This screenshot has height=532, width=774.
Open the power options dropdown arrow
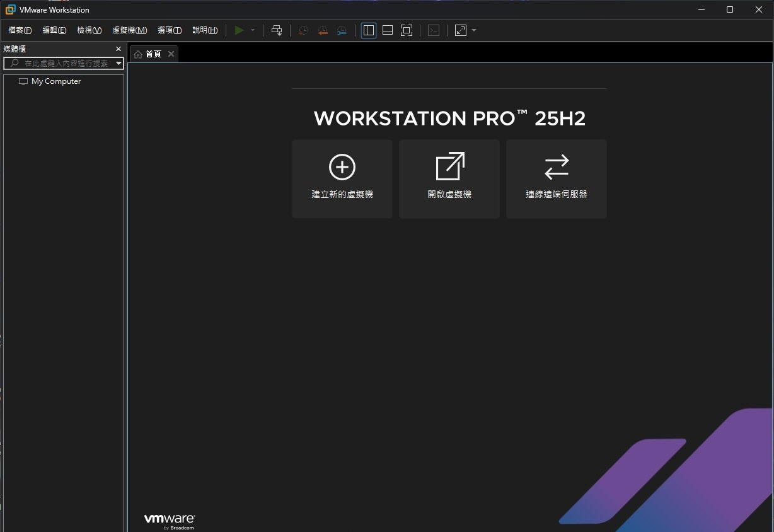pyautogui.click(x=253, y=30)
